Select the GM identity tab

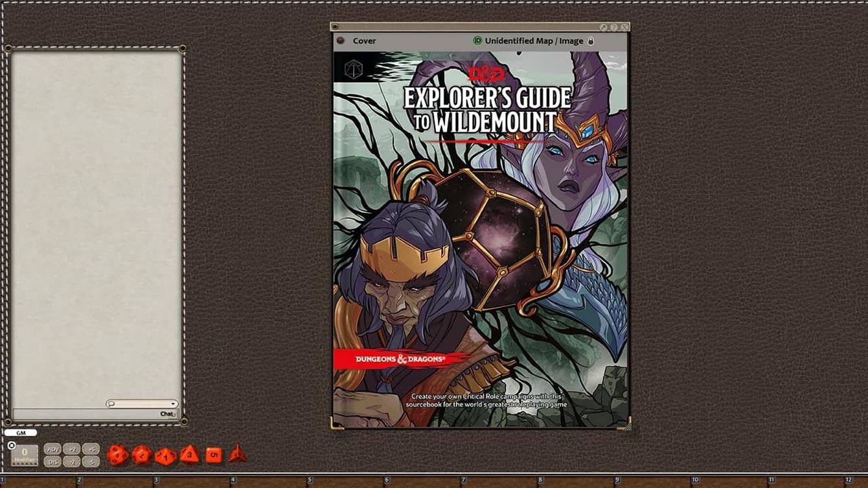coord(20,432)
